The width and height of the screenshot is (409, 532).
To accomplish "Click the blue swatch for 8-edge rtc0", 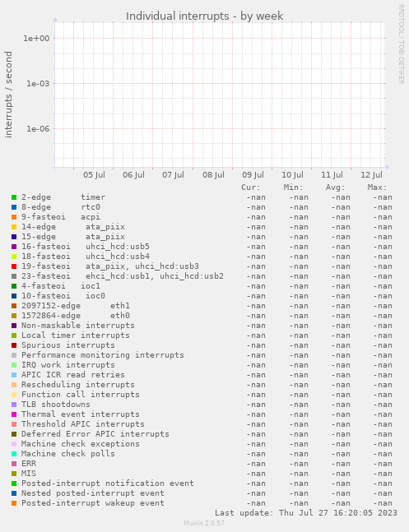I will pyautogui.click(x=14, y=207).
